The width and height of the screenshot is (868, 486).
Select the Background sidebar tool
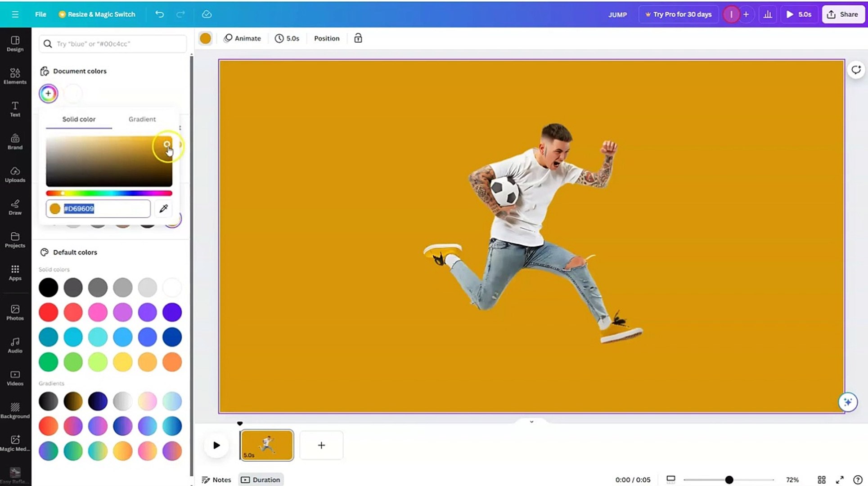pos(15,409)
